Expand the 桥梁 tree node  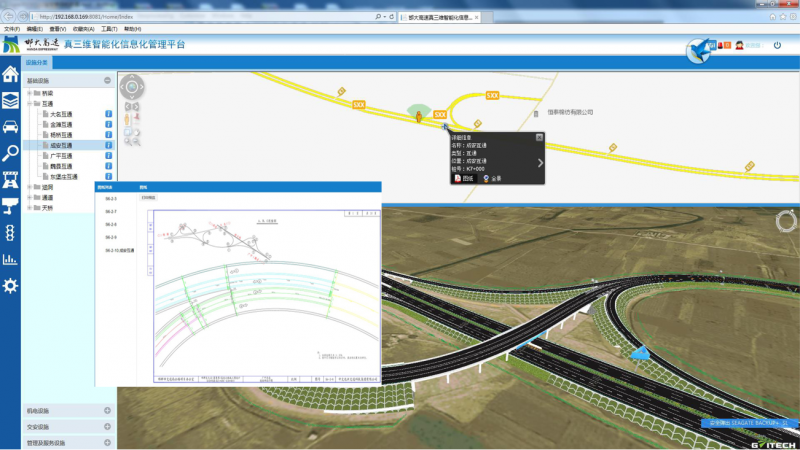30,93
